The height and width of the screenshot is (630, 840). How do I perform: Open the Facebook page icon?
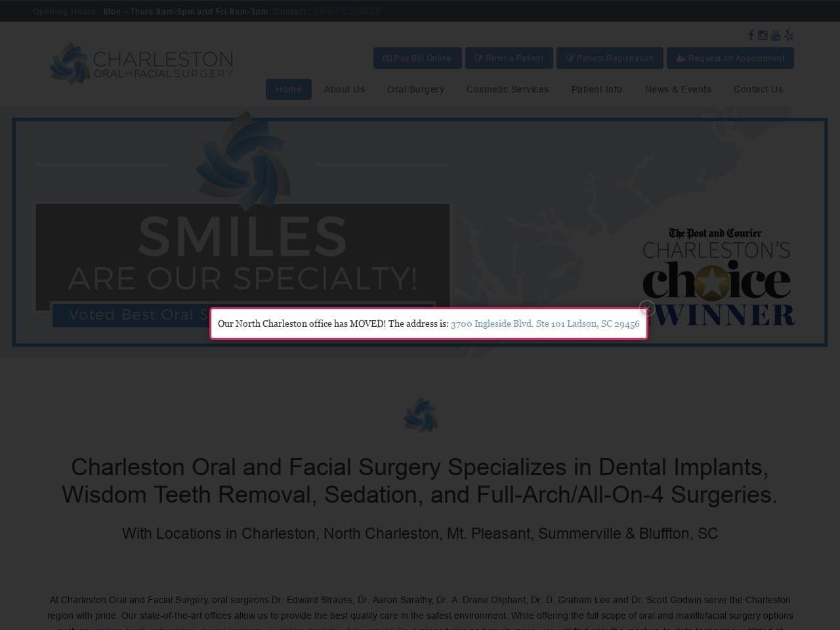[751, 35]
